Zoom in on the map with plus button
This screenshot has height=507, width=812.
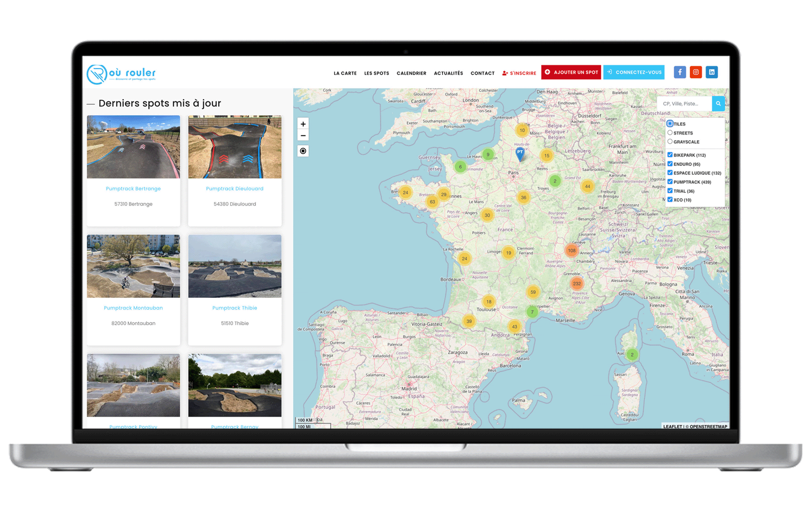point(303,123)
